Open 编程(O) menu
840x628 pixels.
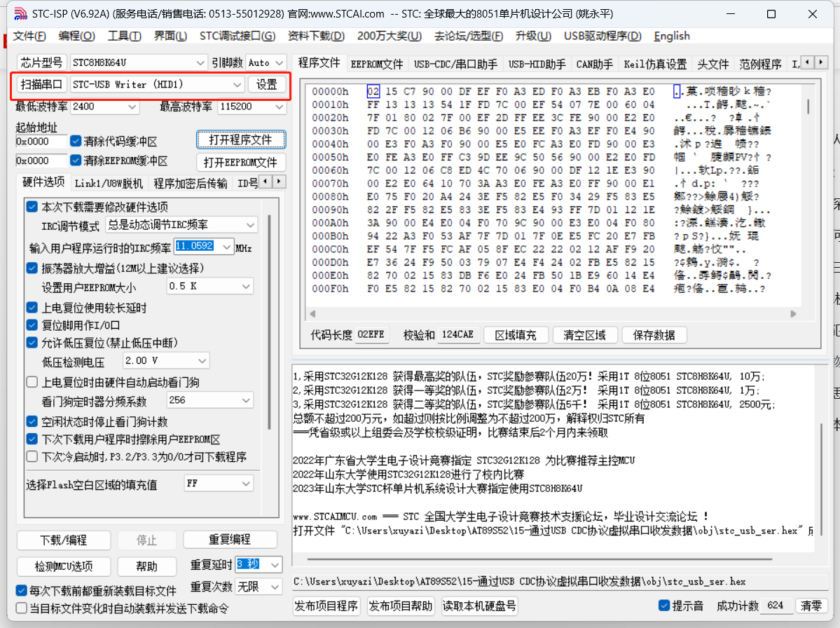(76, 36)
